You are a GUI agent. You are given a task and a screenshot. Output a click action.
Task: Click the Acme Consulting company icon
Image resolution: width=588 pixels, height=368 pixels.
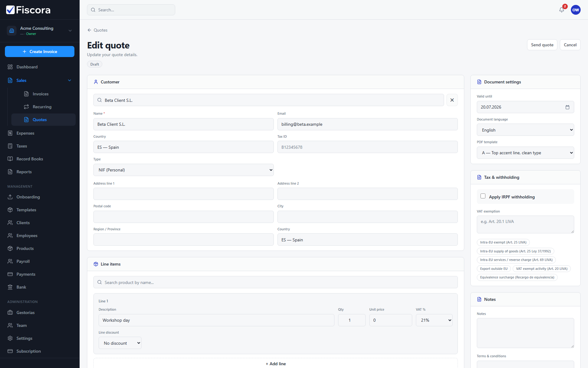(x=12, y=31)
